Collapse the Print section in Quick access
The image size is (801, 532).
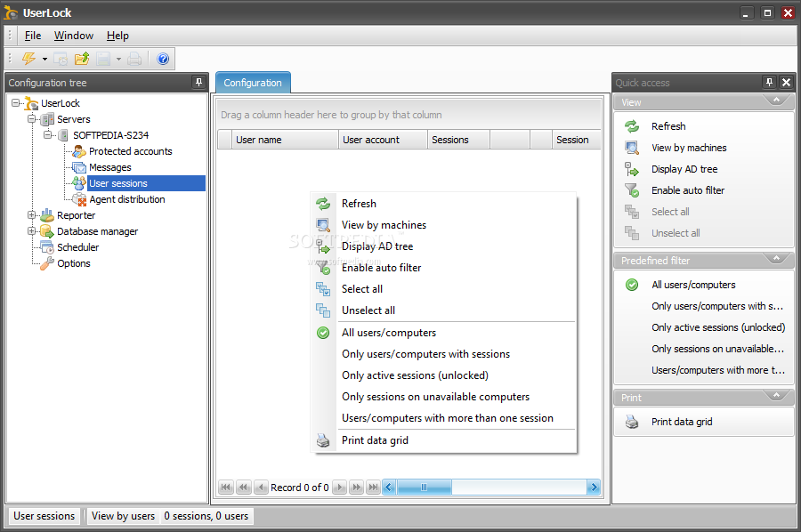(776, 395)
